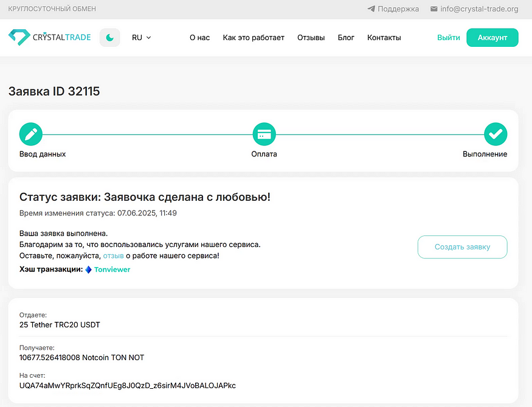Open the «О нас» menu item
Image resolution: width=532 pixels, height=407 pixels.
199,38
